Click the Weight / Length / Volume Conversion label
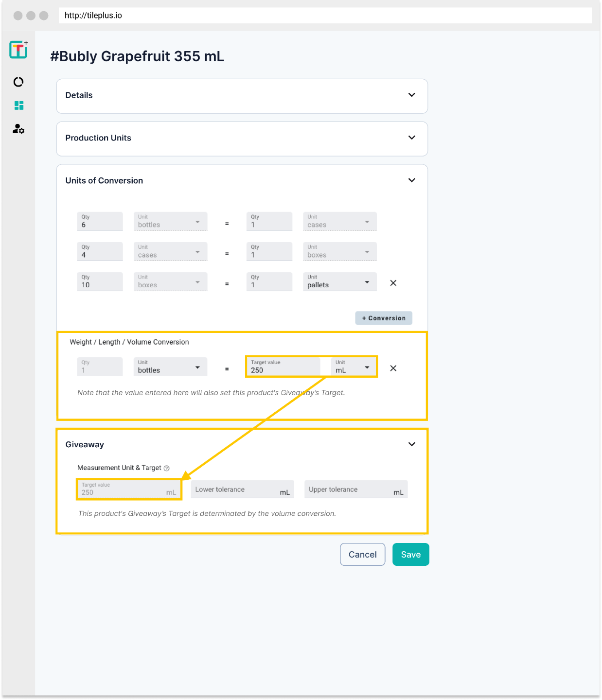The width and height of the screenshot is (602, 700). (x=129, y=342)
